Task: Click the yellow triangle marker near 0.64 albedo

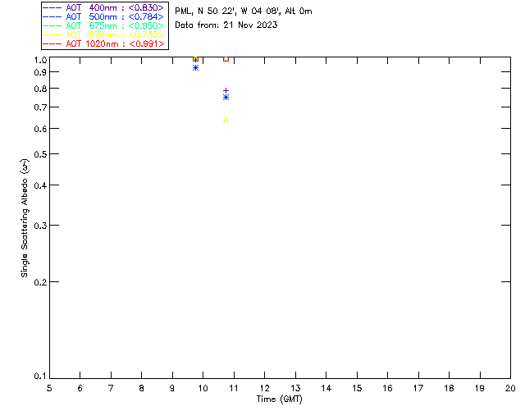Action: (x=226, y=120)
